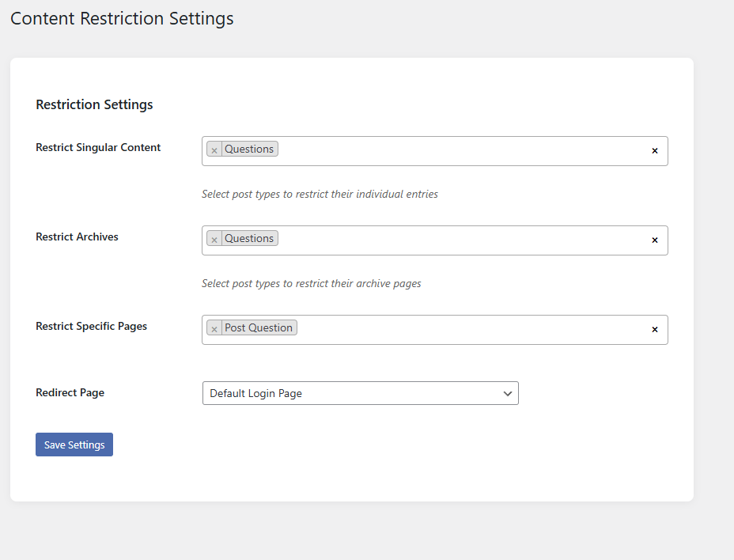The image size is (734, 560).
Task: Click the Content Restriction Settings page title
Action: pyautogui.click(x=122, y=19)
